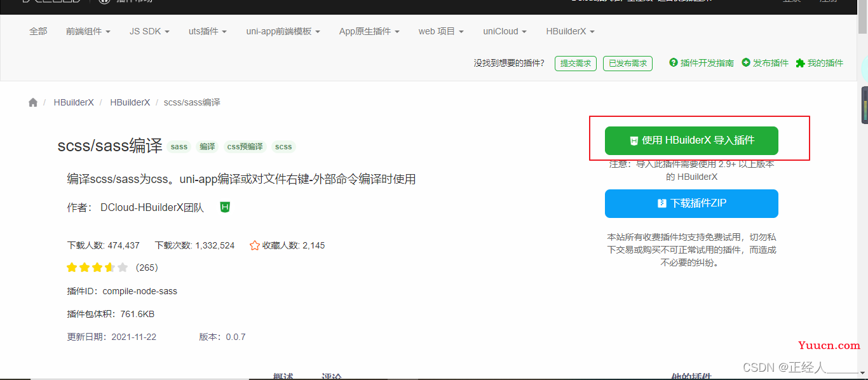Open the 前端组件 dropdown menu
Viewport: 868px width, 380px height.
tap(88, 31)
